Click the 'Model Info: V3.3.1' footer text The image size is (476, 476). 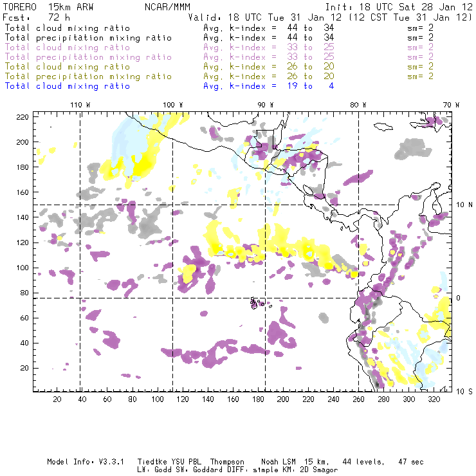tap(86, 462)
